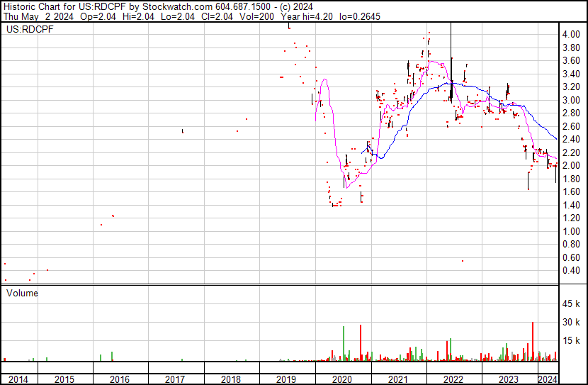Select the 2016 year label on timeline
Image resolution: width=588 pixels, height=385 pixels.
120,379
